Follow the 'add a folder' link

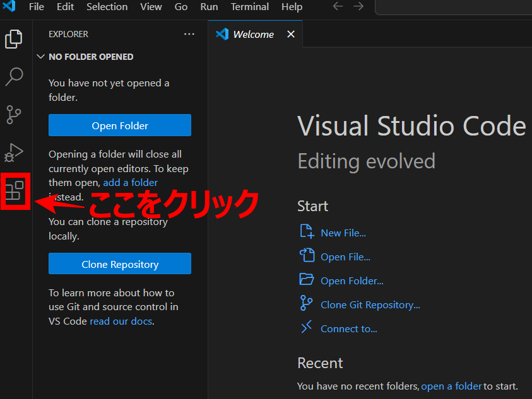(x=130, y=182)
